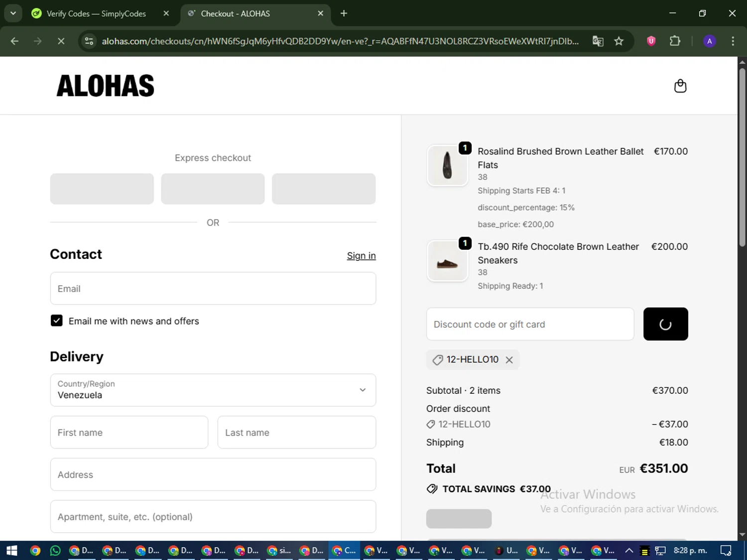This screenshot has width=747, height=560.
Task: Click the TOTAL SAVINGS €37.00 text
Action: [x=497, y=489]
